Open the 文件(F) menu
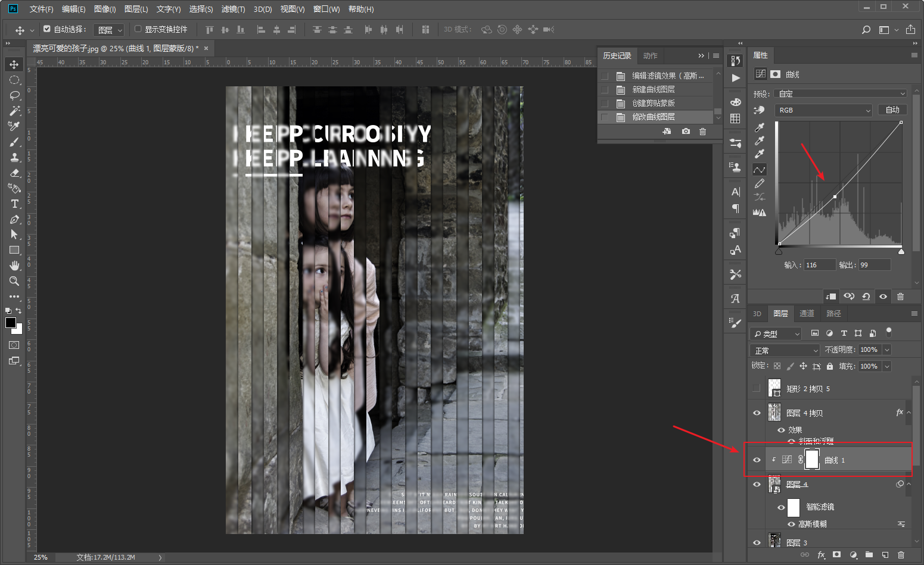 41,9
